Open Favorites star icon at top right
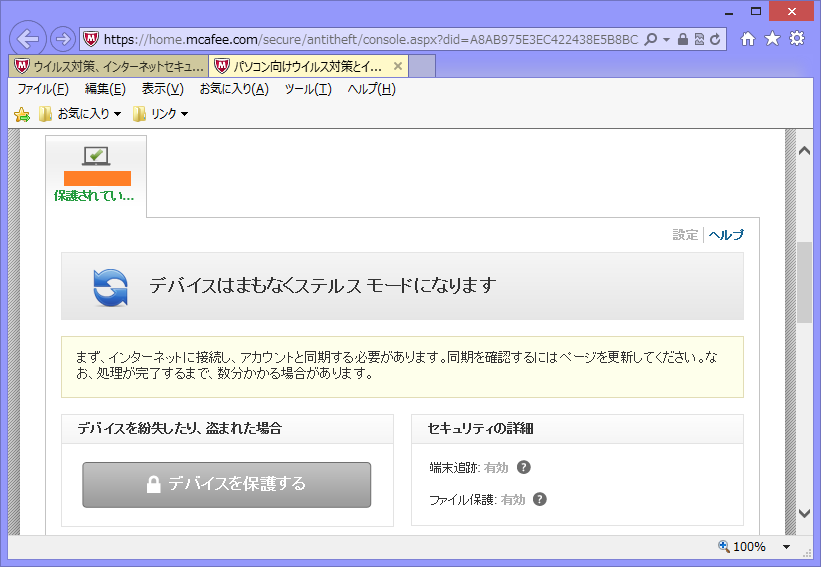Viewport: 821px width, 567px height. click(772, 38)
